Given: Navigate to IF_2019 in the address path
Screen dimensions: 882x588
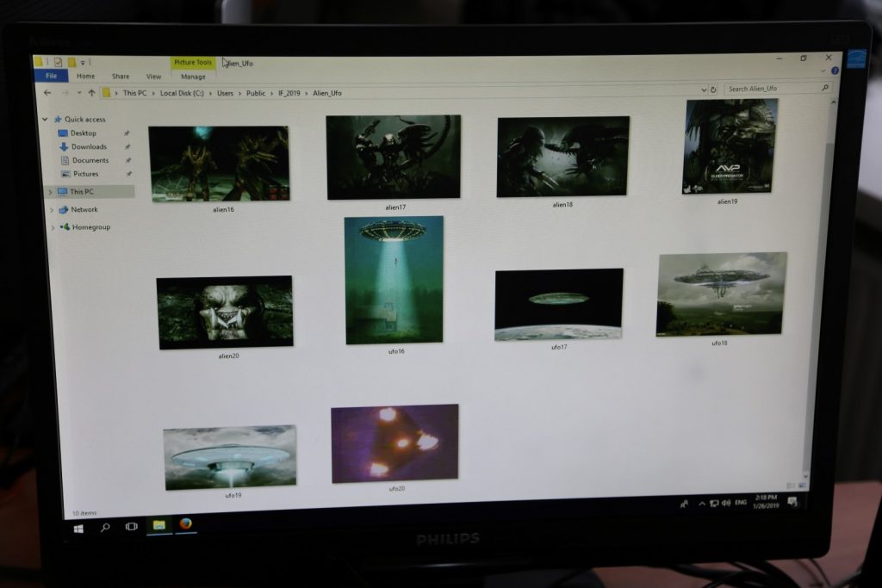Looking at the screenshot, I should (289, 93).
